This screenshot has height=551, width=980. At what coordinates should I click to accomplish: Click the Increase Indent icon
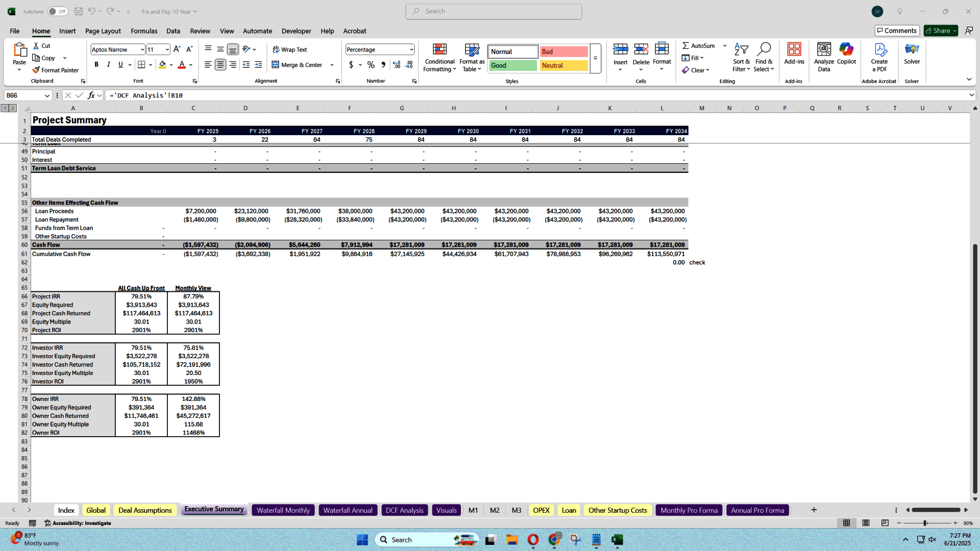pos(258,65)
